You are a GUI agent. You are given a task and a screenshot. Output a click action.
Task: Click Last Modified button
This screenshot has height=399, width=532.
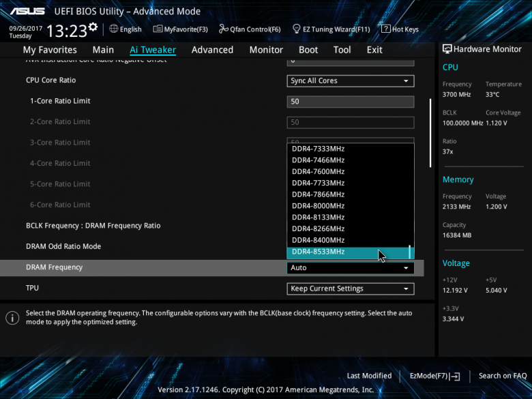(x=369, y=376)
